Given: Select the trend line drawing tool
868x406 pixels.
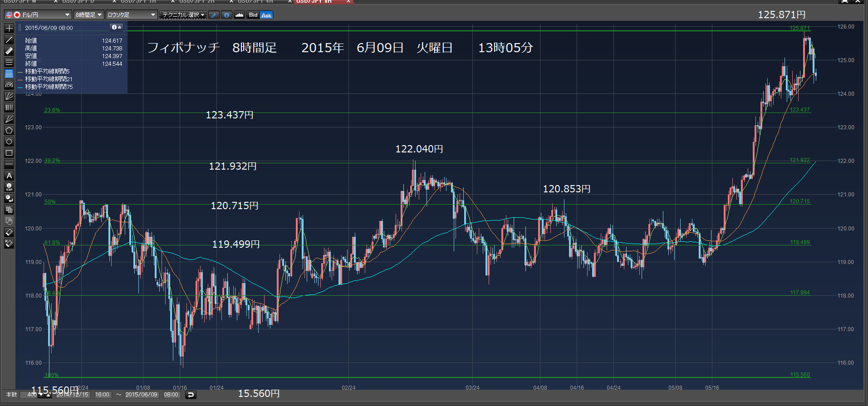Looking at the screenshot, I should pos(9,39).
